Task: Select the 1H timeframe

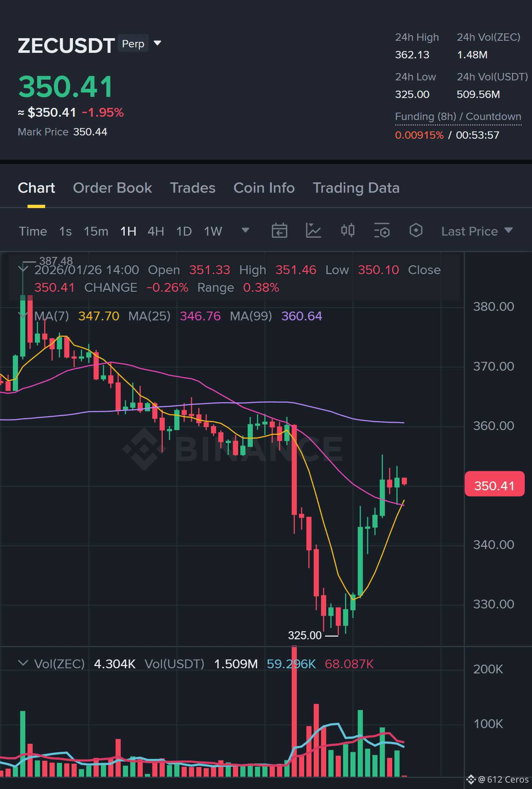Action: click(128, 231)
